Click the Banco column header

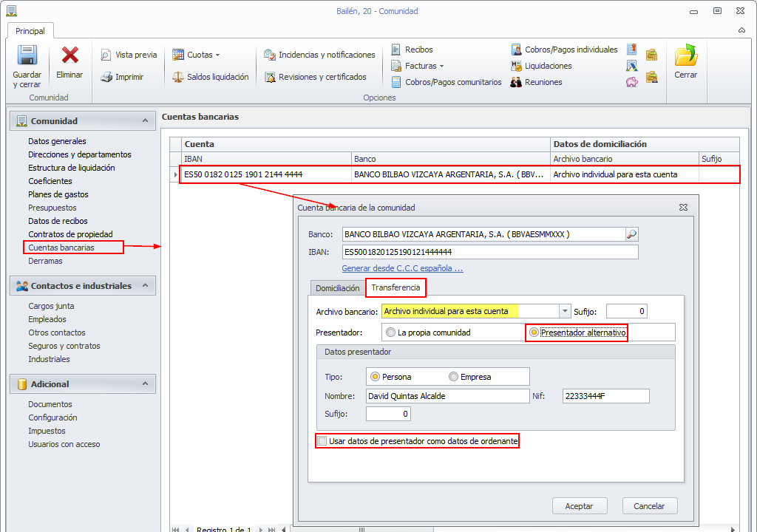[450, 159]
